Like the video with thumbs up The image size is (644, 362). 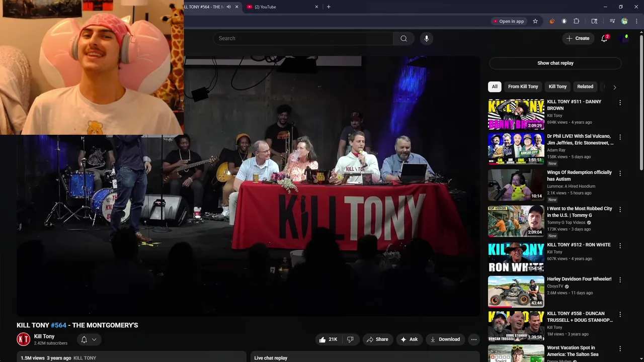coord(328,339)
